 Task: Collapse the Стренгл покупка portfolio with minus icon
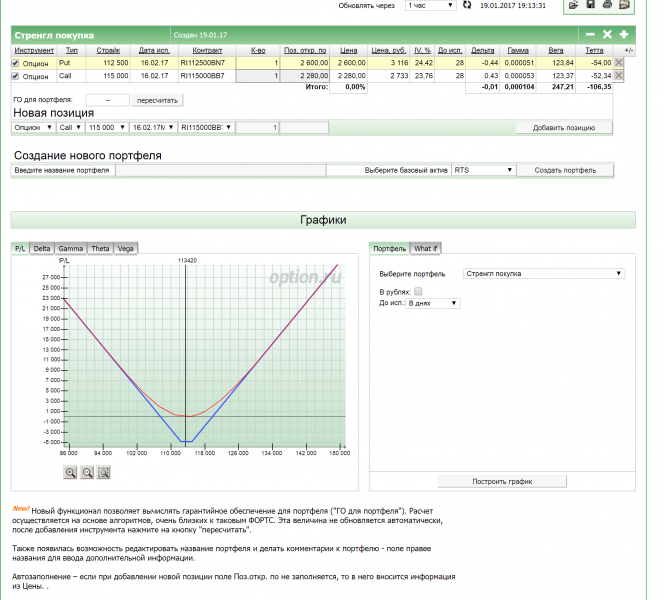coord(590,35)
